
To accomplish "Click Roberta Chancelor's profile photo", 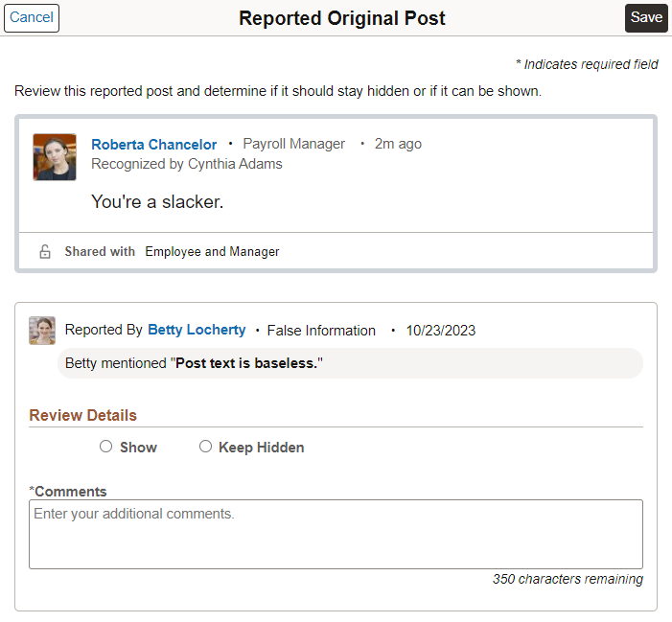I will pyautogui.click(x=55, y=157).
